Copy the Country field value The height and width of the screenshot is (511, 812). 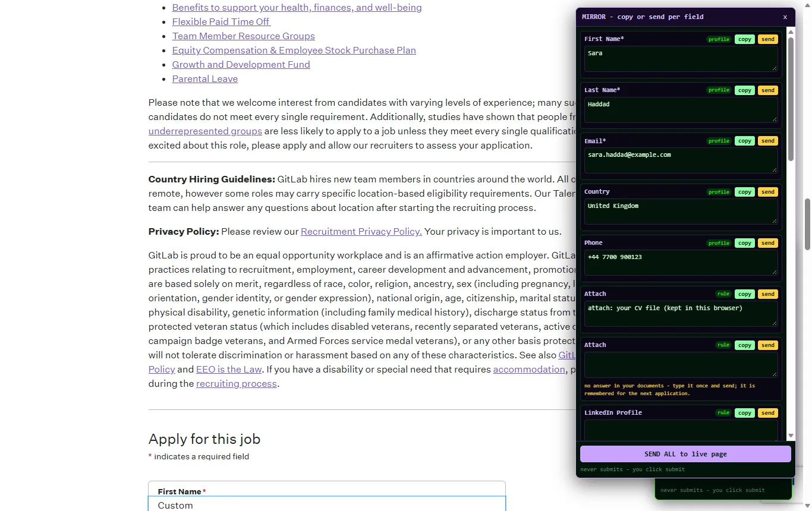click(x=745, y=192)
